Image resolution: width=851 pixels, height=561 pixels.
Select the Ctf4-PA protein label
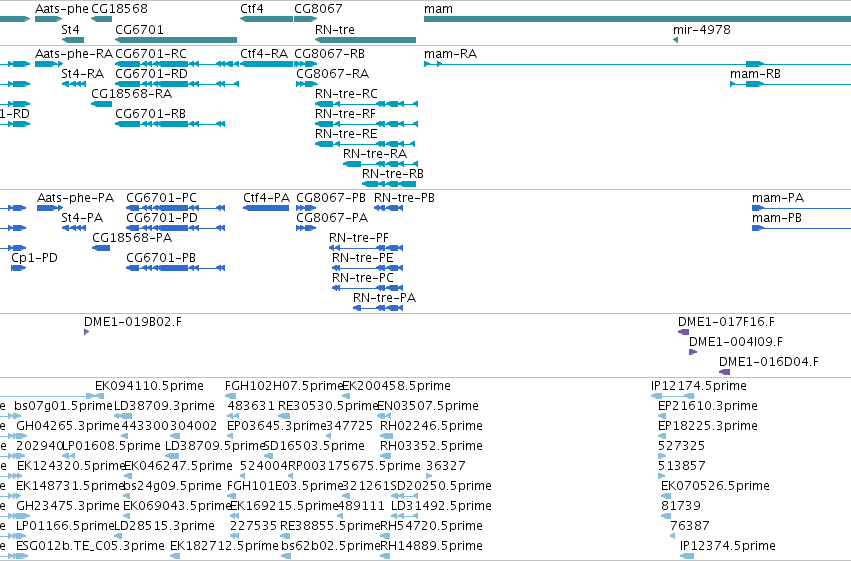click(266, 198)
